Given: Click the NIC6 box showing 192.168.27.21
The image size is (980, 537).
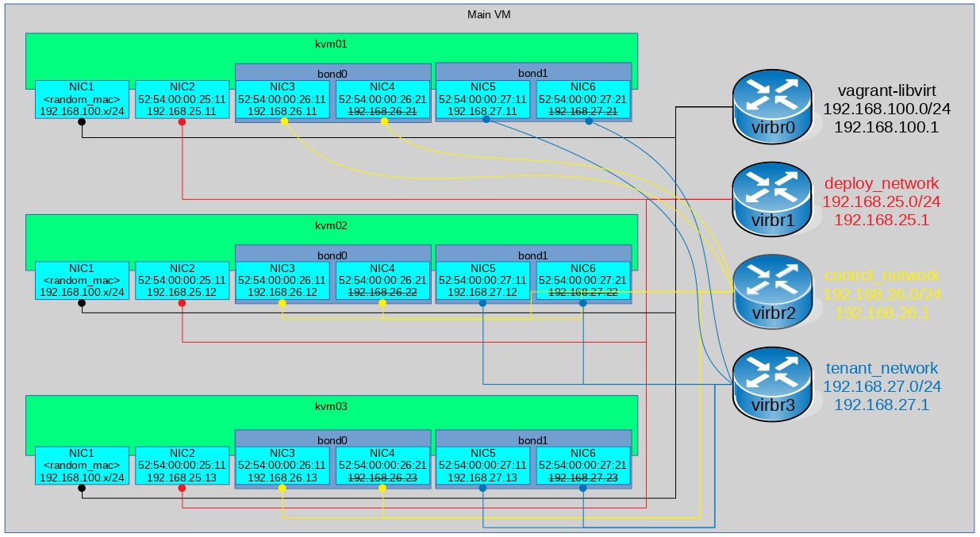Looking at the screenshot, I should [583, 99].
